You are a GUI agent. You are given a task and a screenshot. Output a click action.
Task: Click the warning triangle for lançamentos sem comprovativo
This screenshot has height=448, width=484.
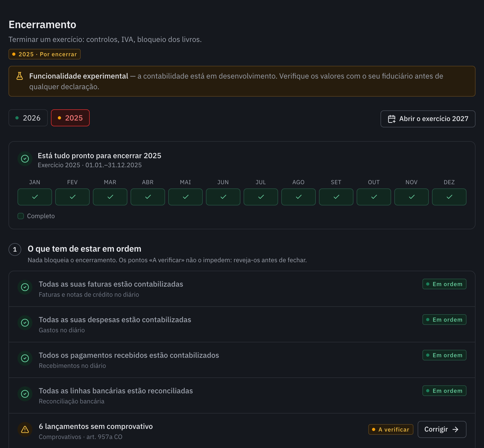tap(25, 429)
